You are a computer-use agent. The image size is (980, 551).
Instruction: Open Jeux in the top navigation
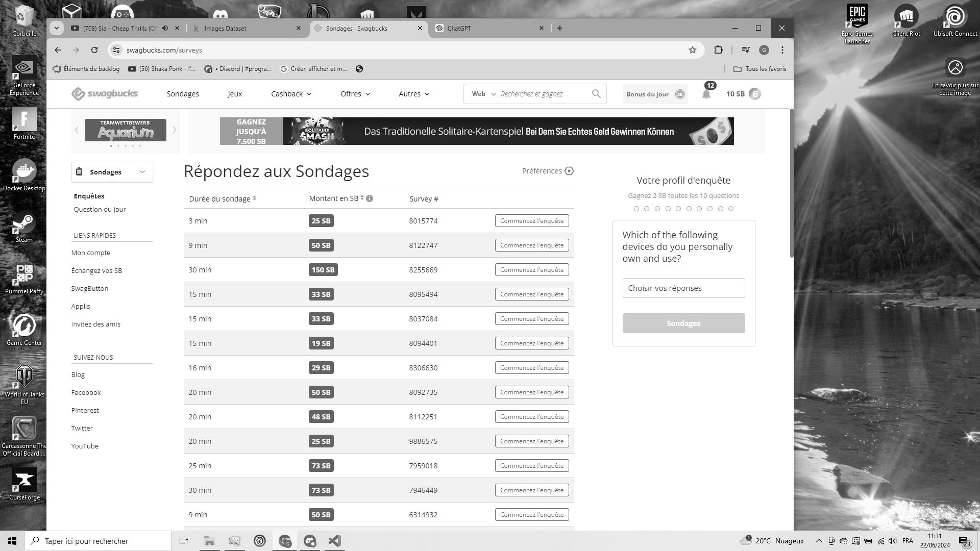coord(235,94)
